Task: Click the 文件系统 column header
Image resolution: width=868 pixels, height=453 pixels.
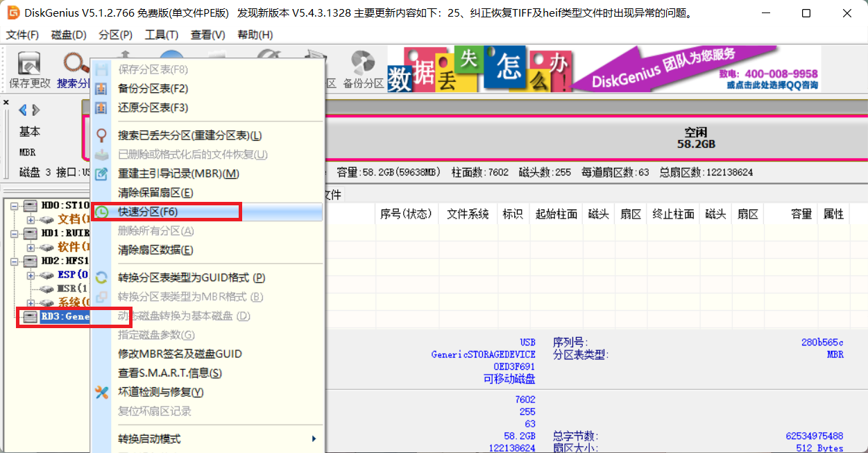Action: tap(467, 214)
